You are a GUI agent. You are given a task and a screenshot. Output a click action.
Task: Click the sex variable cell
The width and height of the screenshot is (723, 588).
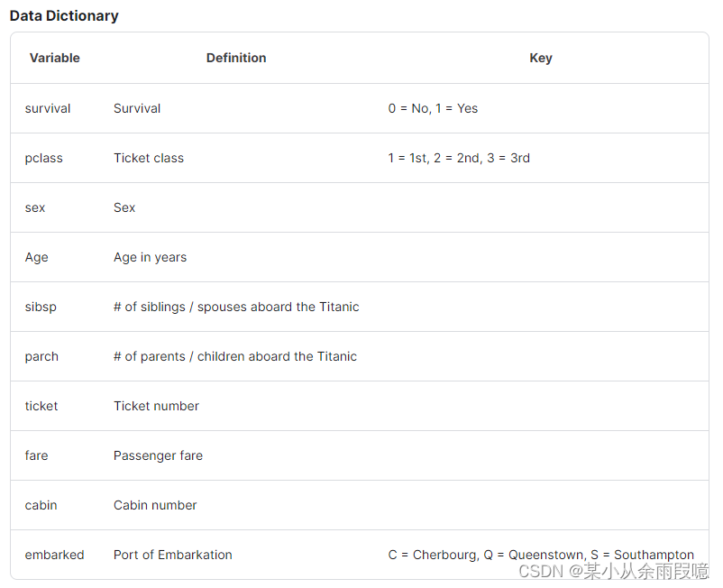pyautogui.click(x=35, y=207)
